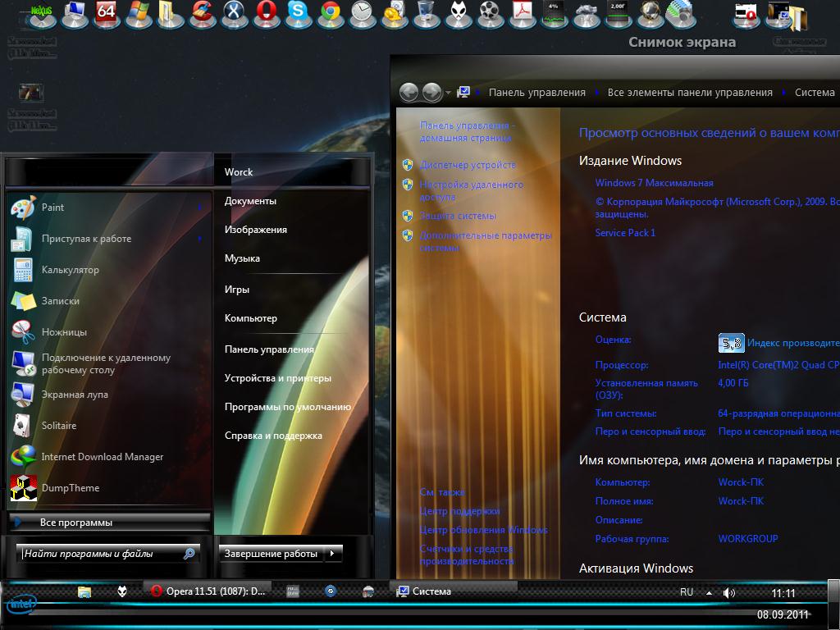
Task: Show hidden tray icons arrow
Action: click(709, 592)
